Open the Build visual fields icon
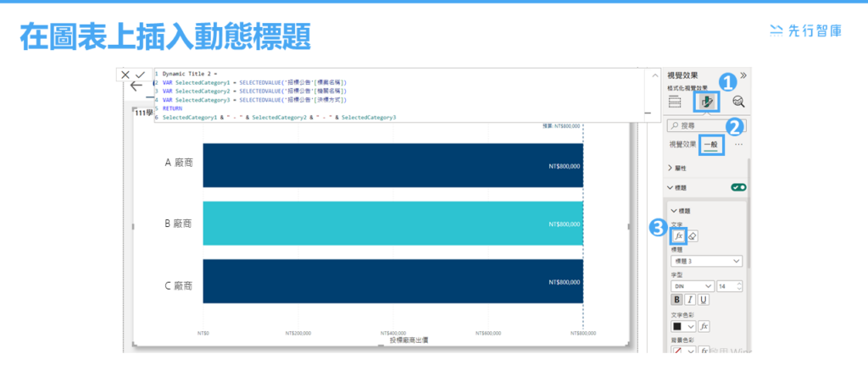This screenshot has height=376, width=868. pos(675,102)
